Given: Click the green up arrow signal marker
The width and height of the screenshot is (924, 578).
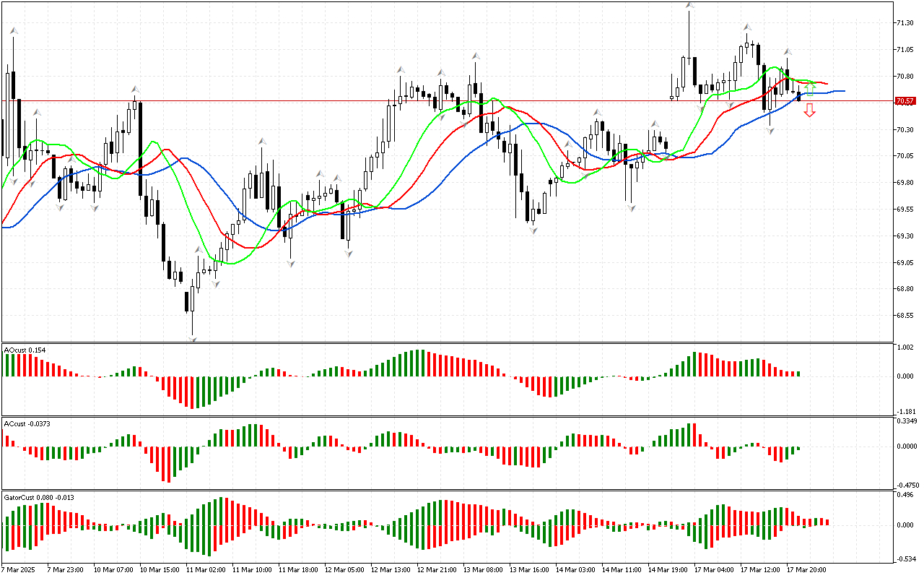Looking at the screenshot, I should pyautogui.click(x=810, y=90).
